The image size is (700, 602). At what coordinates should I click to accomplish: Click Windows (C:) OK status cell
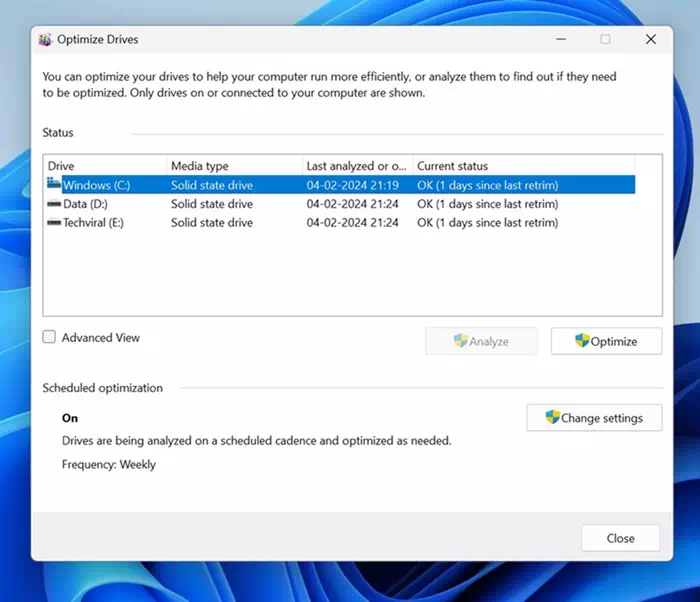tap(488, 185)
